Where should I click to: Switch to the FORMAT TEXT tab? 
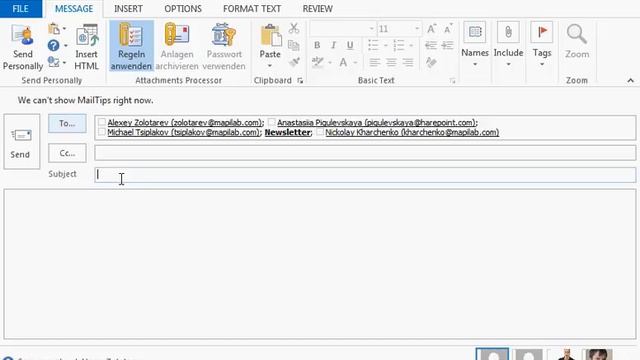252,9
